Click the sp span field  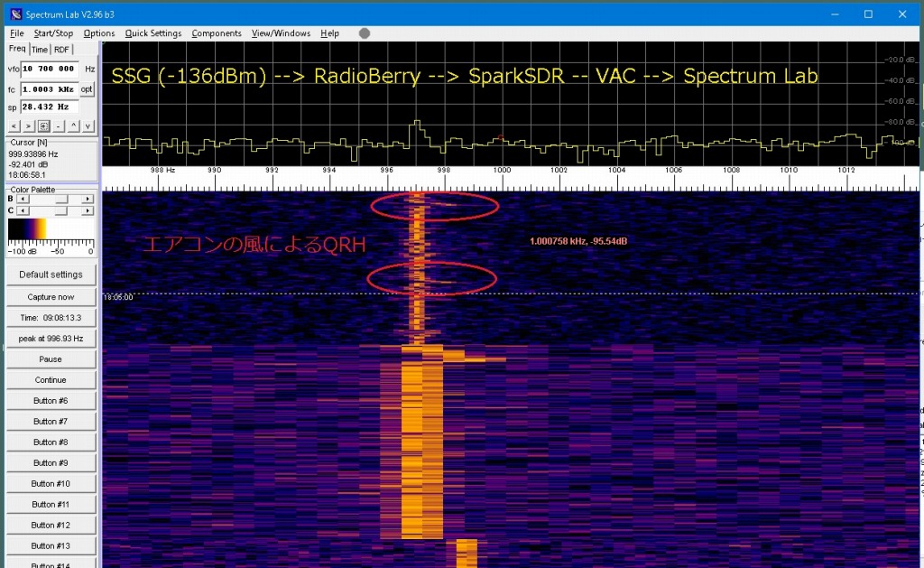tap(50, 107)
